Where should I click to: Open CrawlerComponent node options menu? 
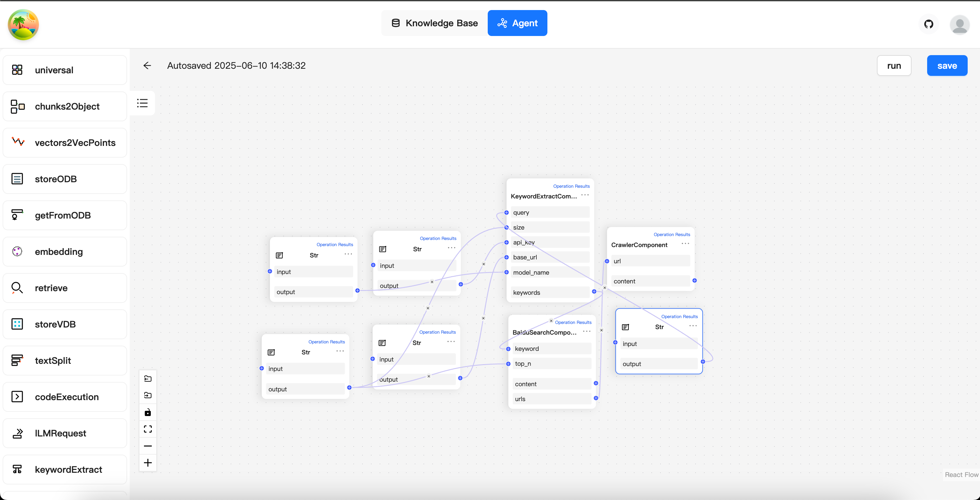click(x=685, y=244)
